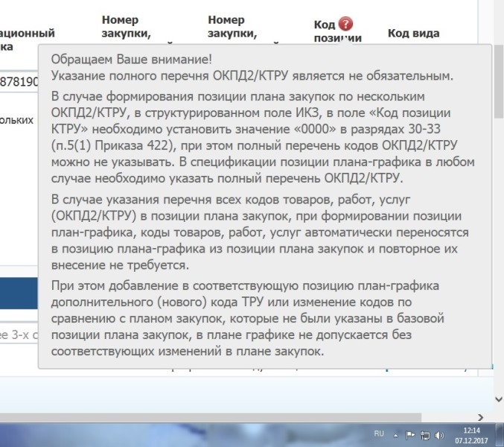This screenshot has width=504, height=447.
Task: Click the search field with "3-х" placeholder
Action: coord(19,335)
